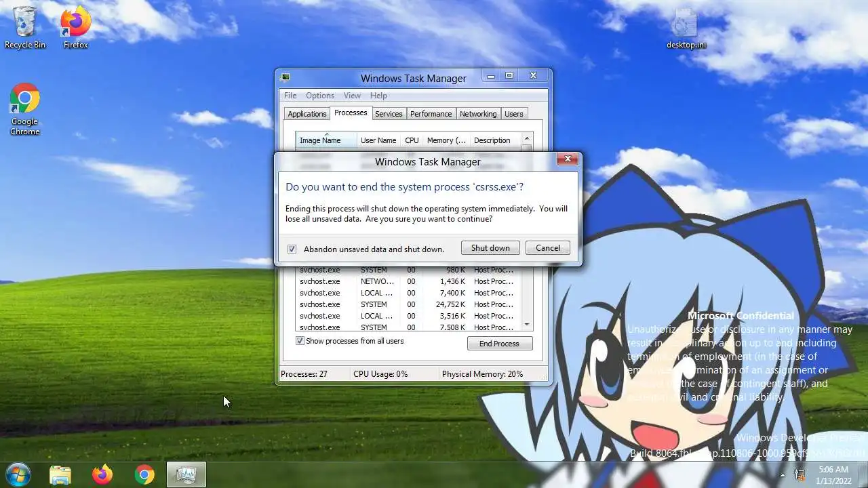Click the Processes: 27 status bar entry
The height and width of the screenshot is (488, 868).
click(314, 374)
